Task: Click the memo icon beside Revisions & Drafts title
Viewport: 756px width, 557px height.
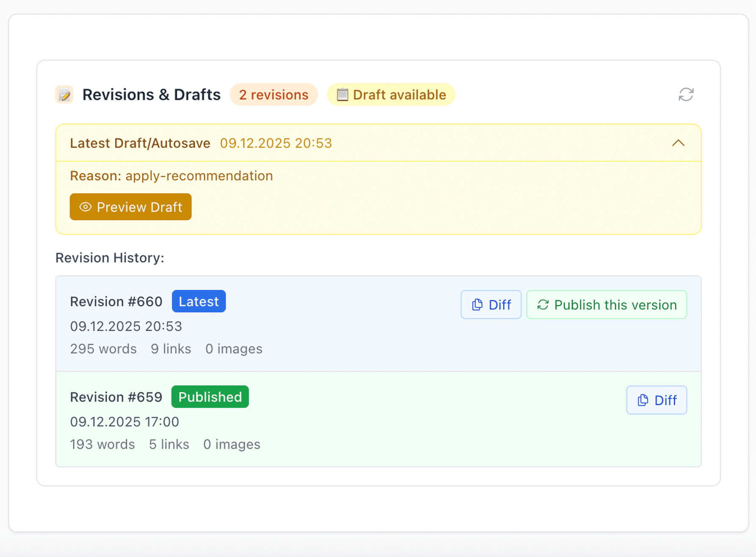Action: [64, 94]
